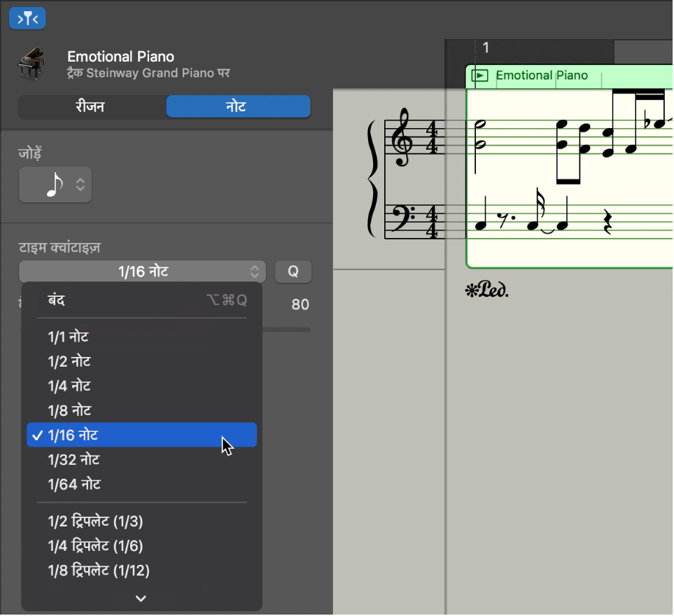The image size is (674, 616).
Task: Choose 1/2 ट्रिपलेट (1/3) item
Action: pos(142,521)
